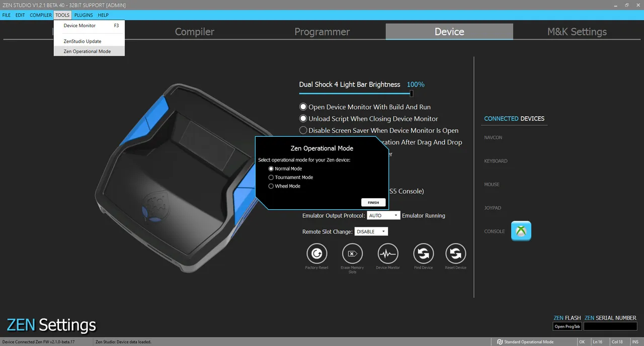
Task: Select Wheel Mode radio option
Action: point(271,186)
